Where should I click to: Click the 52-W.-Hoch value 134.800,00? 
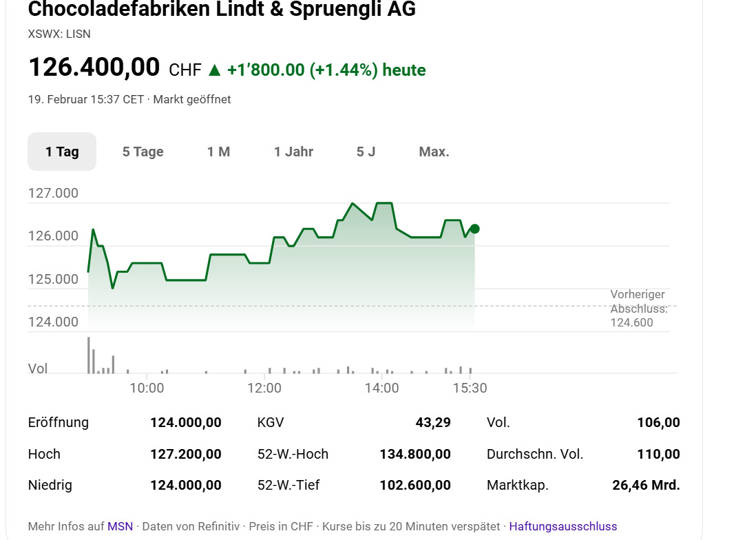(x=415, y=454)
